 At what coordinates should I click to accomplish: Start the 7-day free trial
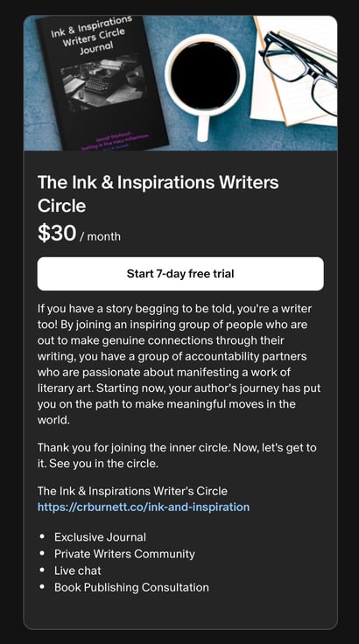click(x=180, y=274)
